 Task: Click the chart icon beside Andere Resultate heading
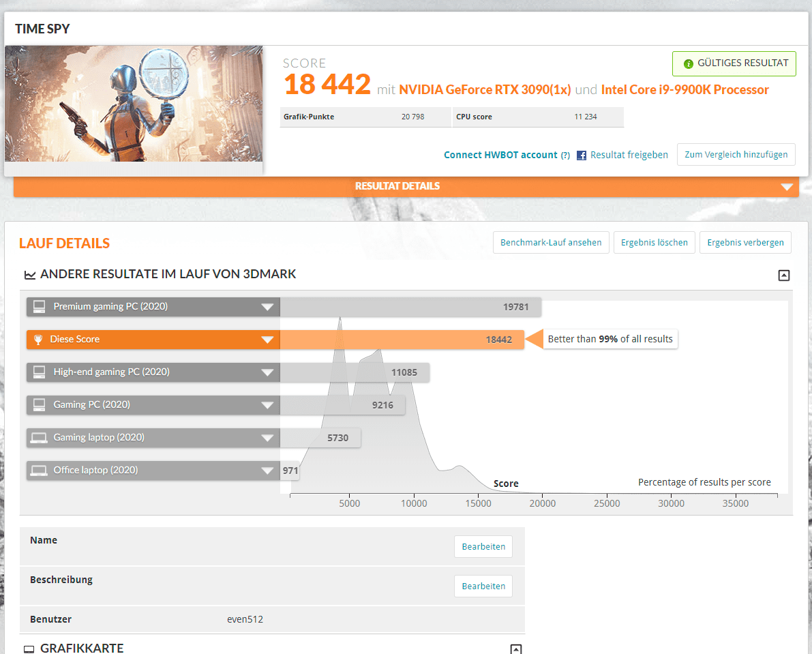tap(30, 274)
